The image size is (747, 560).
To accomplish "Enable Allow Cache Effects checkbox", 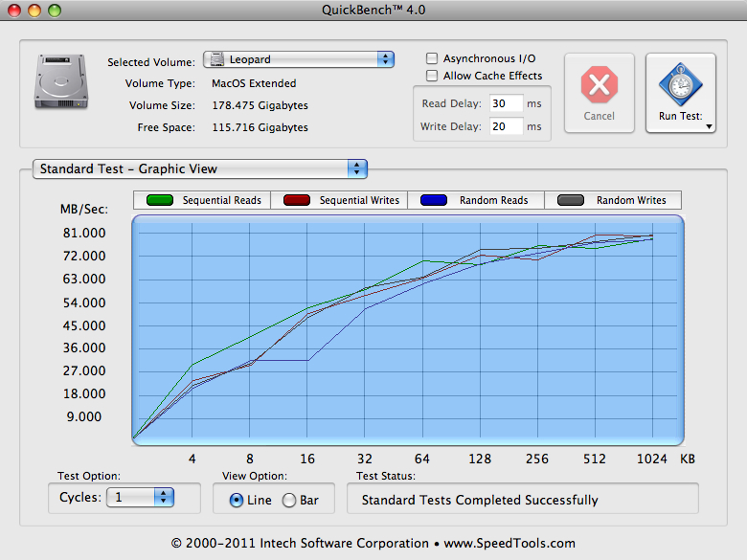I will [x=432, y=76].
